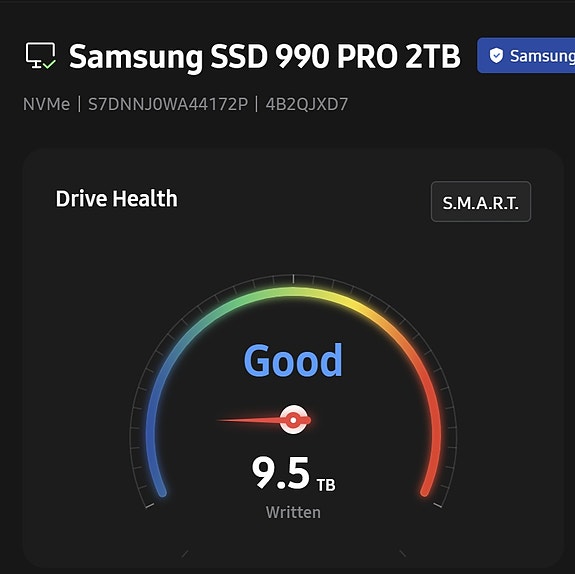Viewport: 575px width, 574px height.
Task: Click the monitor with checkmark drive icon
Action: 41,56
